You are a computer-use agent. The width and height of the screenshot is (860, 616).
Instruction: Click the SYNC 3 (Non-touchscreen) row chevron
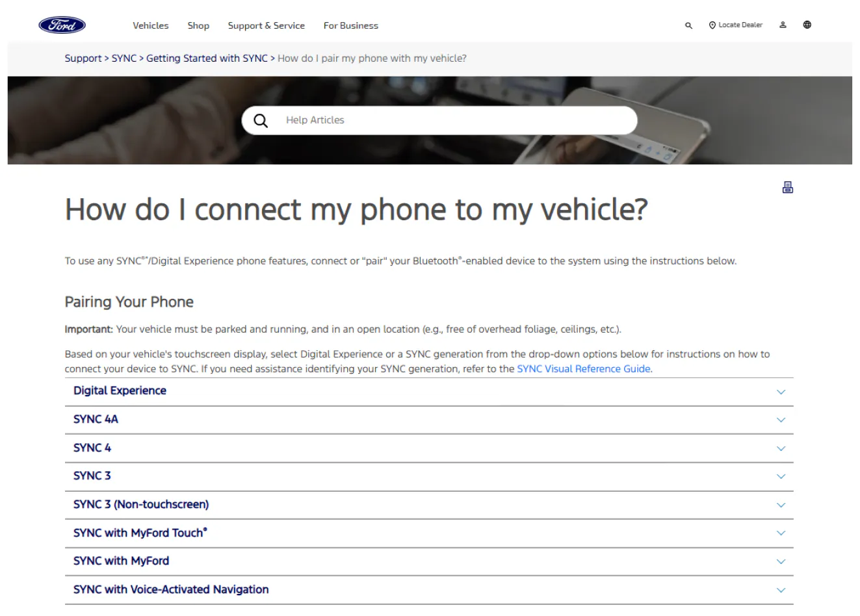781,505
